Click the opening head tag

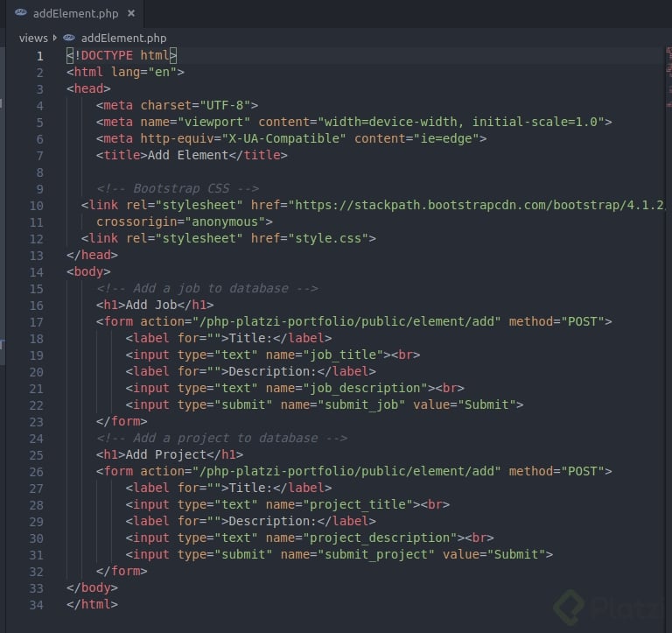click(88, 88)
